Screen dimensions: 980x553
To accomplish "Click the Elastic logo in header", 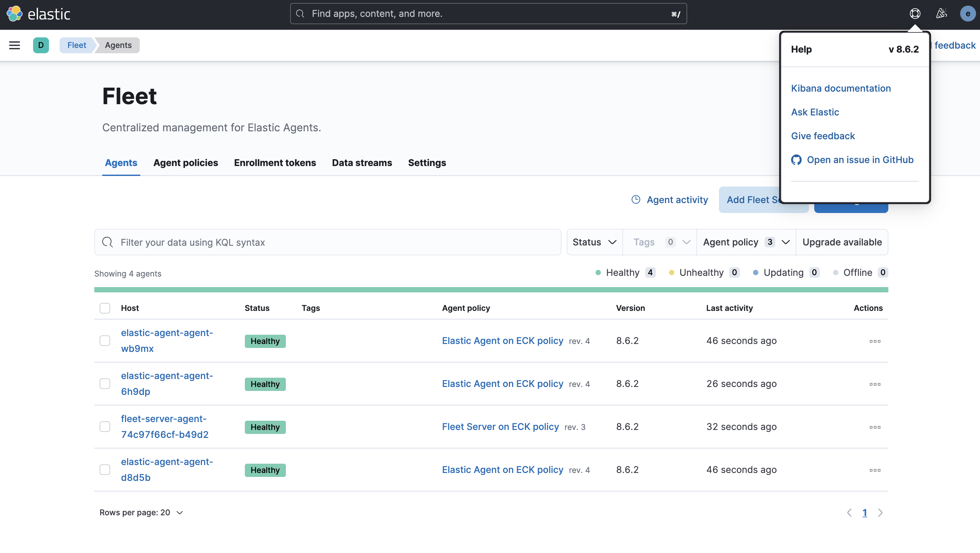I will pos(38,14).
